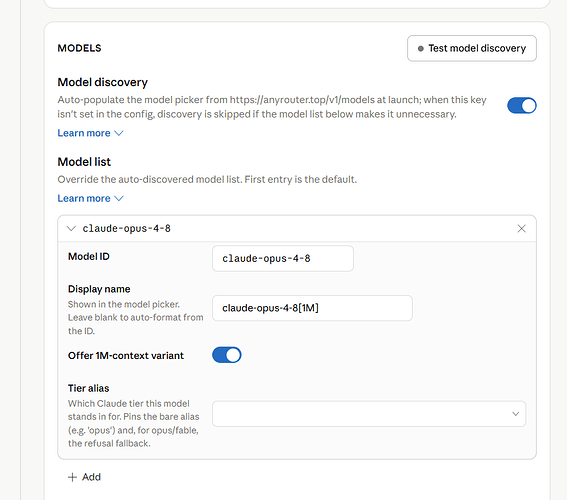Expand Learn more under Model list

pyautogui.click(x=90, y=198)
